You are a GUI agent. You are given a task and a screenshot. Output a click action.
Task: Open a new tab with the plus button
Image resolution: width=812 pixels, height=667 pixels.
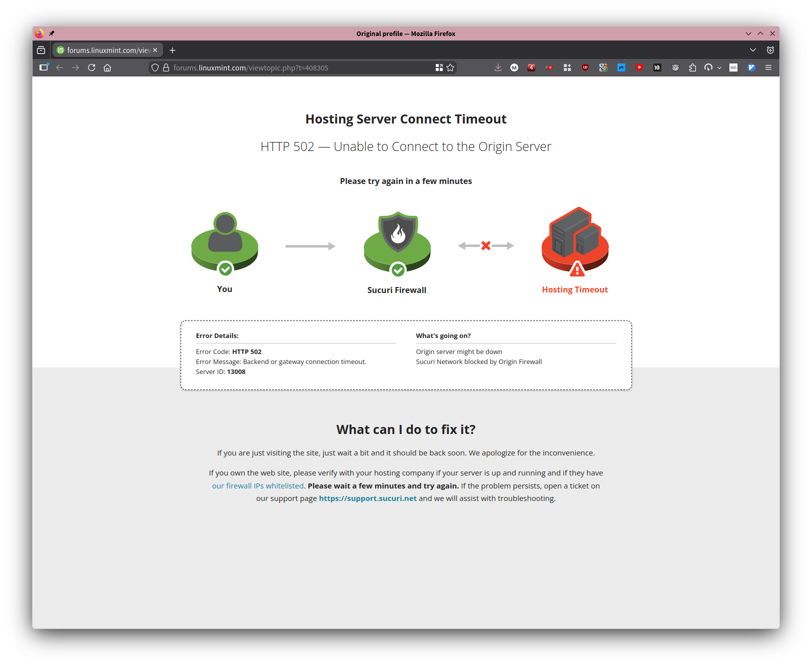pos(173,50)
